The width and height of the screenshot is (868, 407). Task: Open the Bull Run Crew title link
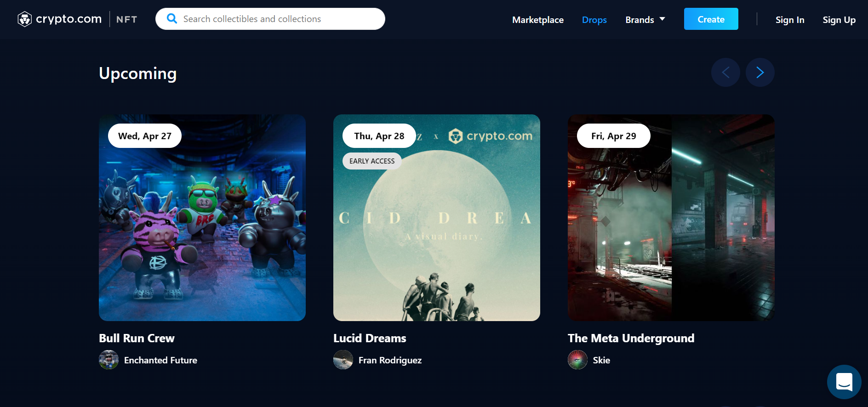pyautogui.click(x=137, y=338)
